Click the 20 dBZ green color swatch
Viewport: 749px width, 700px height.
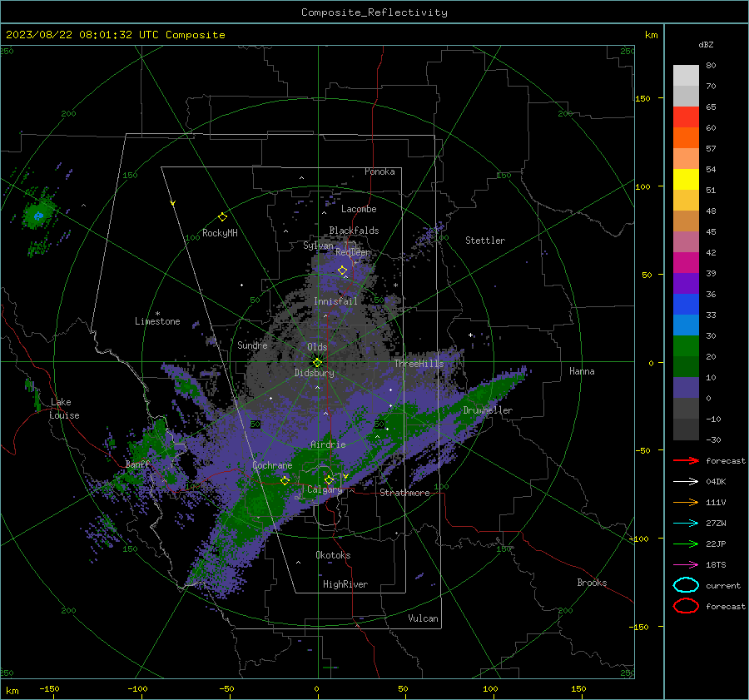coord(686,346)
